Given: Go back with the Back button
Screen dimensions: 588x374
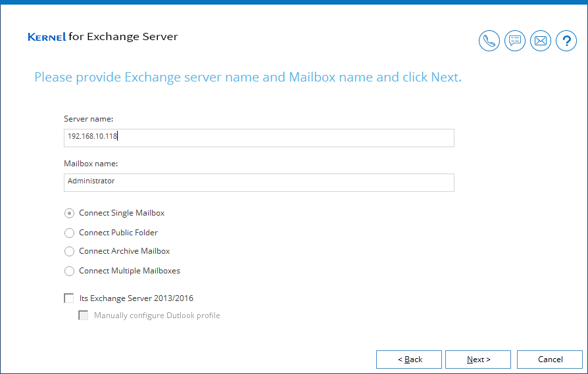Looking at the screenshot, I should click(408, 360).
